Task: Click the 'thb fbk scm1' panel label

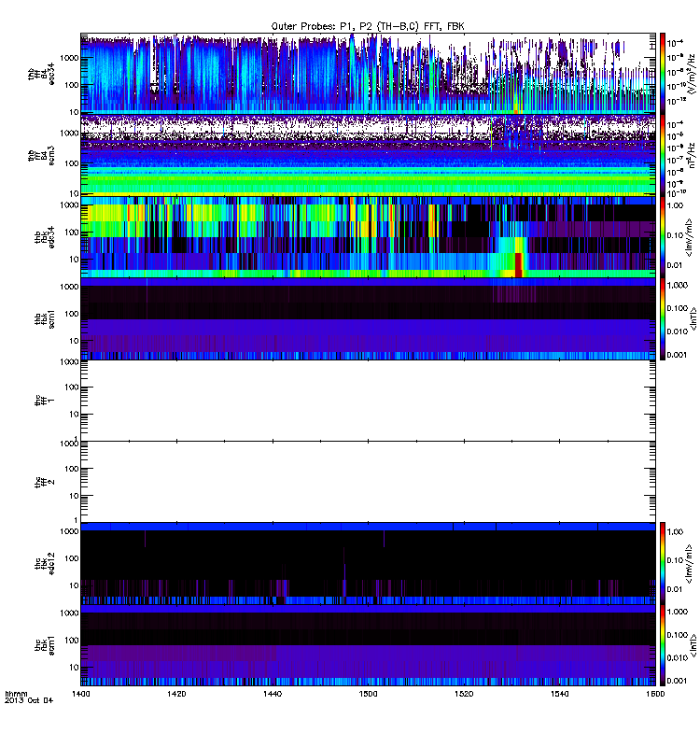Action: [45, 318]
